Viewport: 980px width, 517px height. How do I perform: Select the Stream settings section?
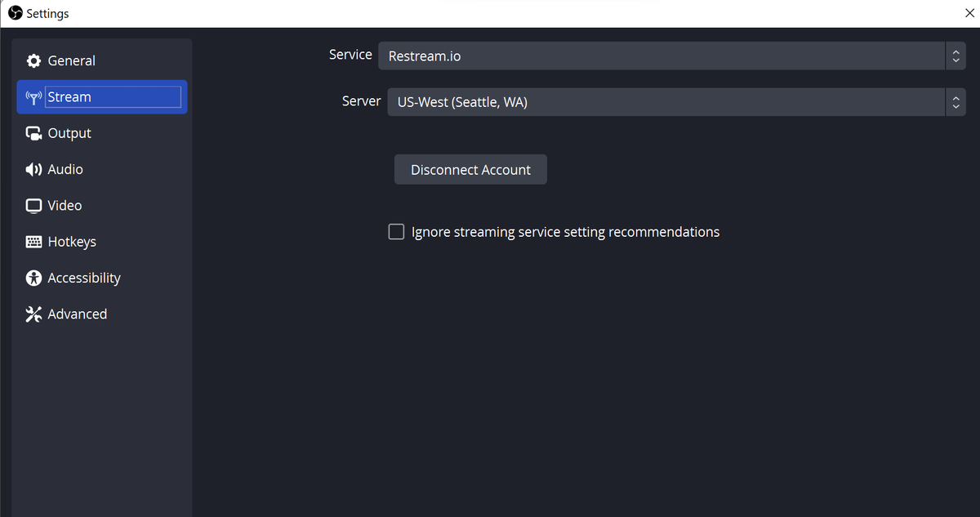(x=102, y=97)
